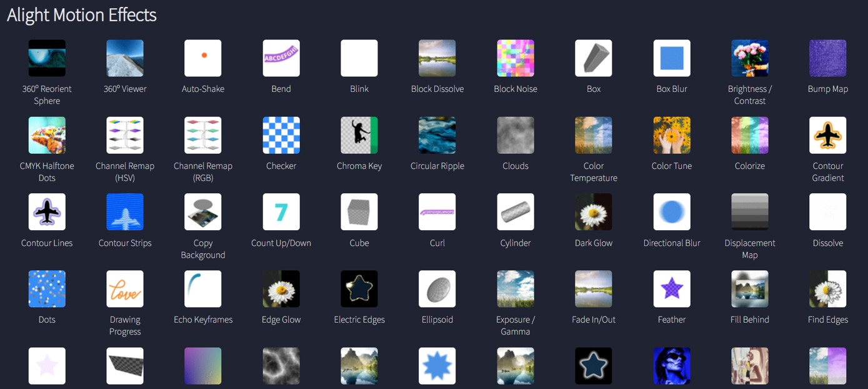Pick the Cylinder effect icon
The height and width of the screenshot is (389, 868).
tap(516, 212)
